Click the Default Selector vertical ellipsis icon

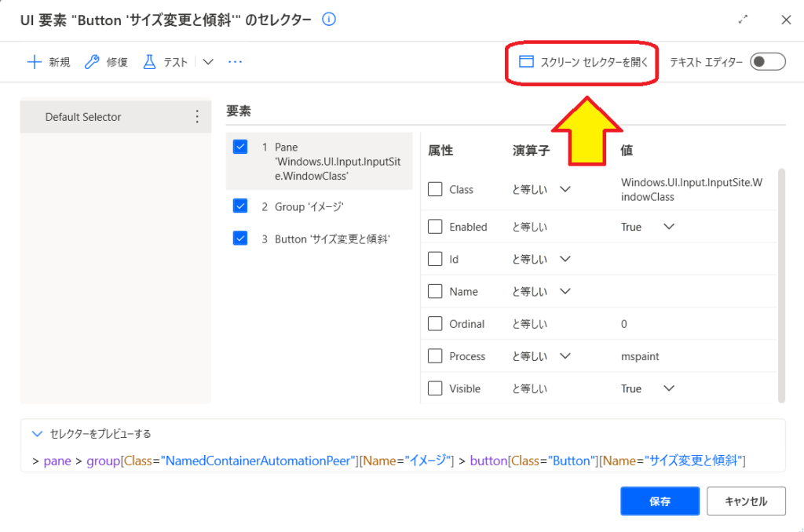tap(197, 117)
